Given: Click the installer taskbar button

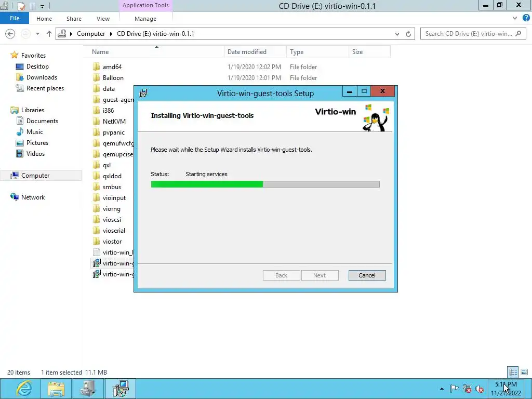Looking at the screenshot, I should point(121,389).
